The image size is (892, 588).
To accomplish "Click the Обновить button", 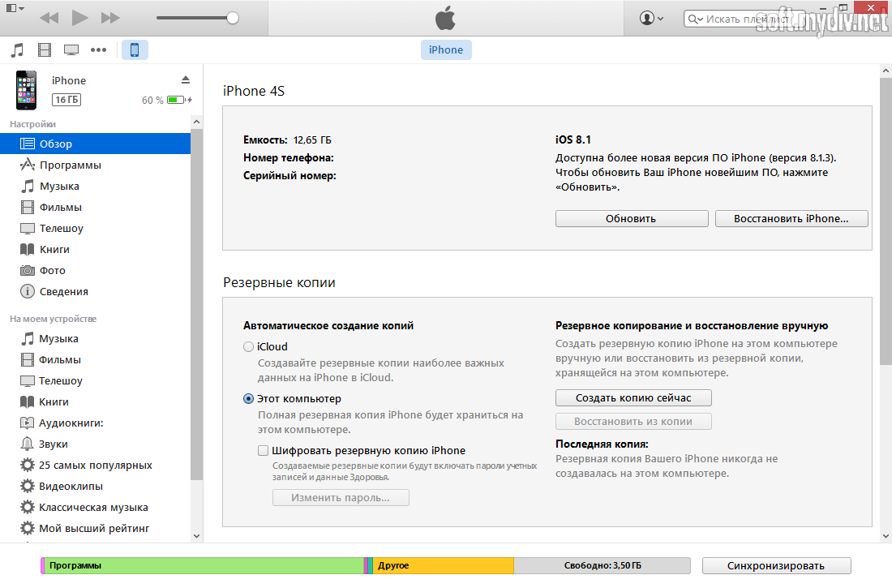I will [x=632, y=219].
